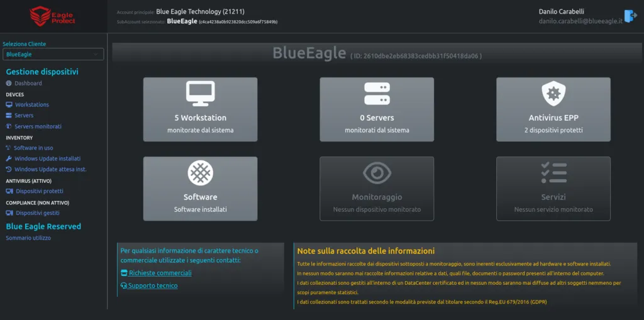The width and height of the screenshot is (644, 320).
Task: Click the Dispositivi protetti sidebar icon
Action: (x=9, y=191)
